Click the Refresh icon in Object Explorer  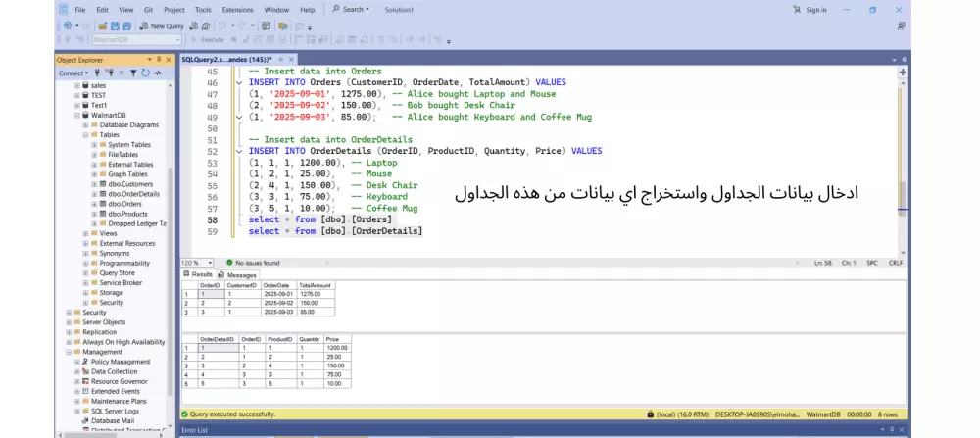(146, 73)
